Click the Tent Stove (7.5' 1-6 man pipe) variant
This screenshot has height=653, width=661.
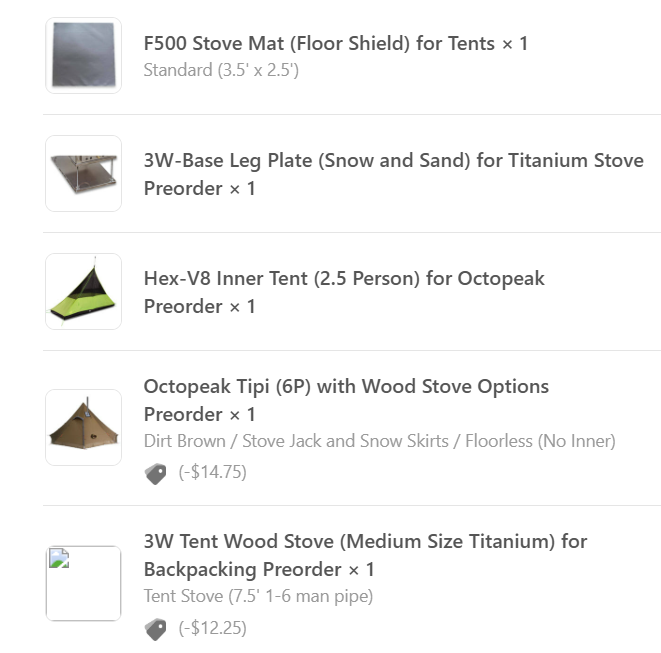258,596
